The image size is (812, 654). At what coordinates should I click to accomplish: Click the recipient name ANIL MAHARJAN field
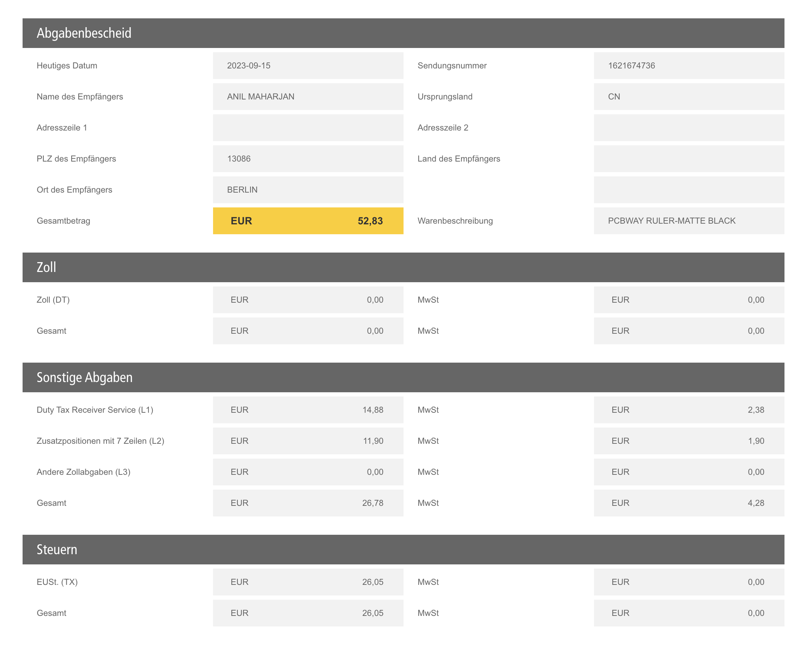tap(308, 96)
